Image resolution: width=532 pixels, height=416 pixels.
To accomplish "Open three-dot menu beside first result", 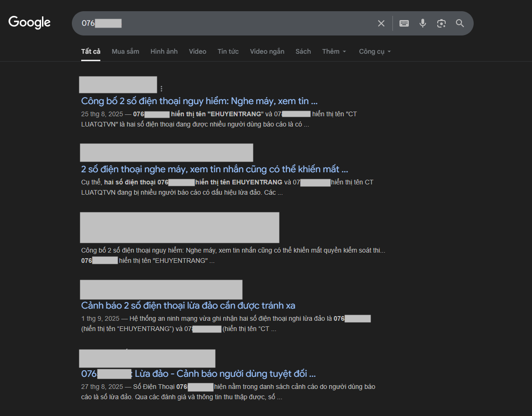I will pos(161,89).
